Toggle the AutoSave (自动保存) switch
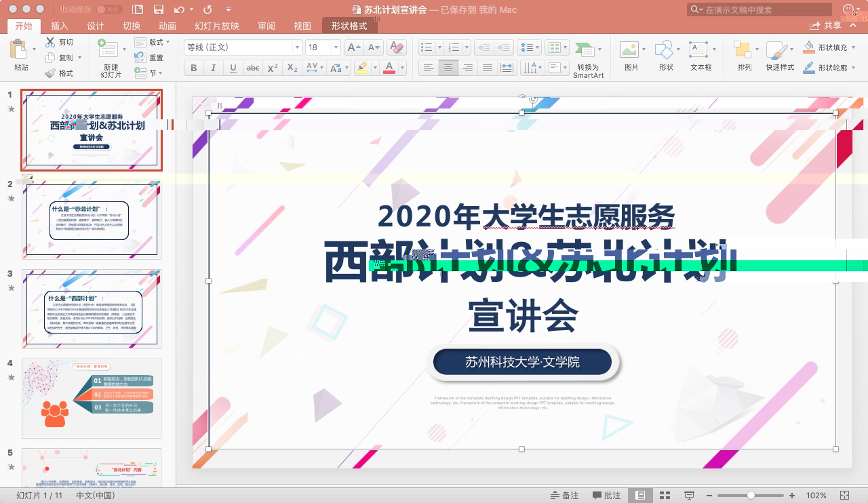Viewport: 868px width, 503px height. 109,9
